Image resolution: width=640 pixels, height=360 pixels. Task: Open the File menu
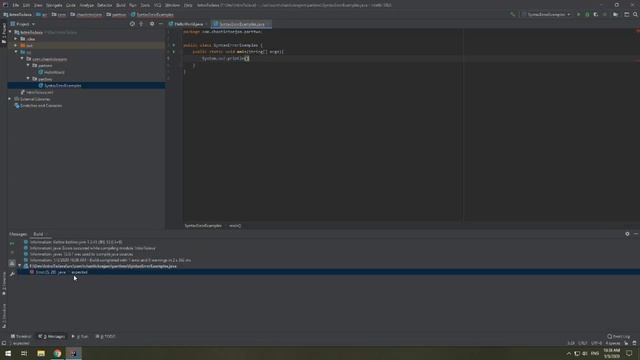pos(16,5)
